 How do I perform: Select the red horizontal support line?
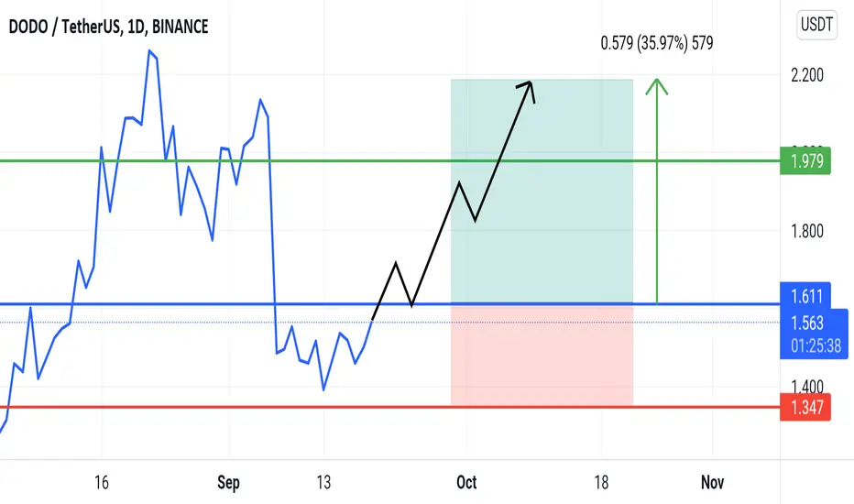coord(389,407)
